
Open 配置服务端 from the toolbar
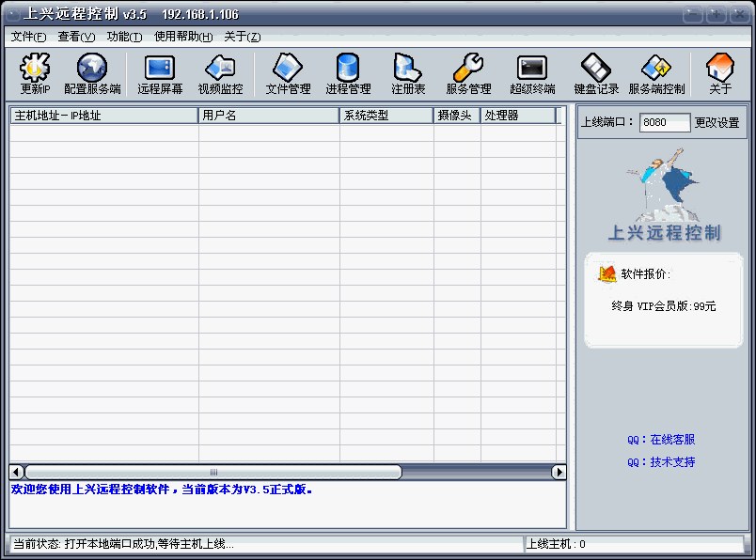coord(92,73)
